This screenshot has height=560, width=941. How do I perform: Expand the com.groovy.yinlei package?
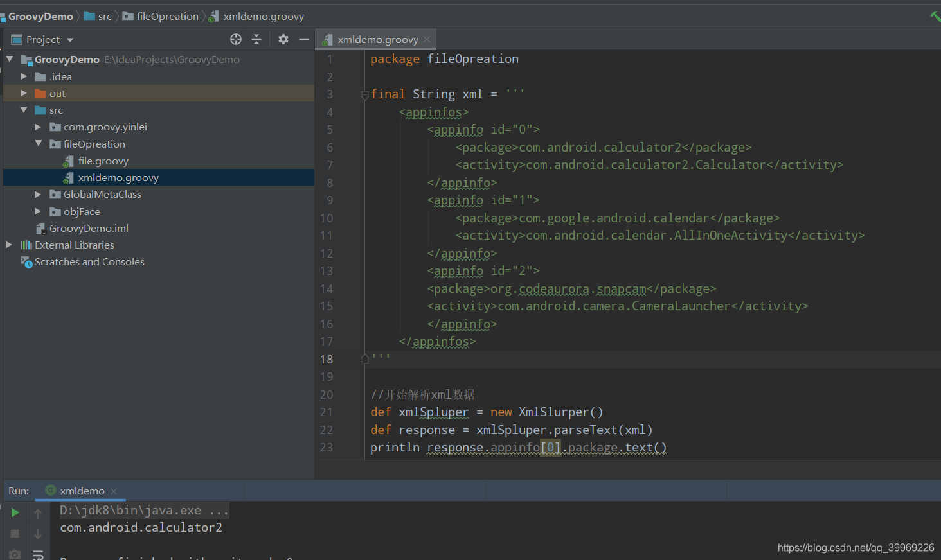point(38,127)
